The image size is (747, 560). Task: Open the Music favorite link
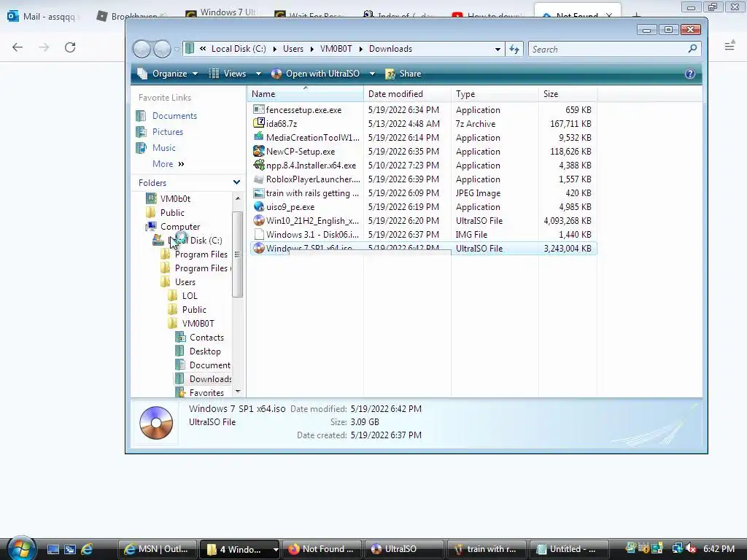(x=164, y=148)
